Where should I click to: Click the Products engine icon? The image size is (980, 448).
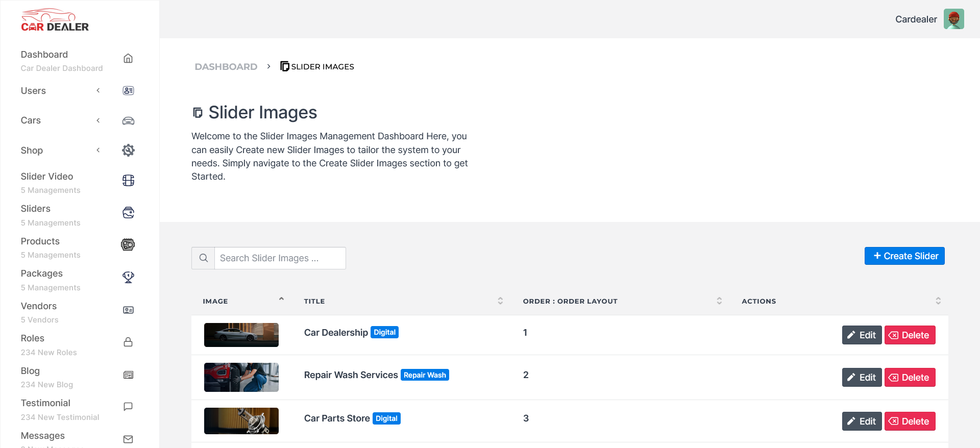(x=128, y=245)
